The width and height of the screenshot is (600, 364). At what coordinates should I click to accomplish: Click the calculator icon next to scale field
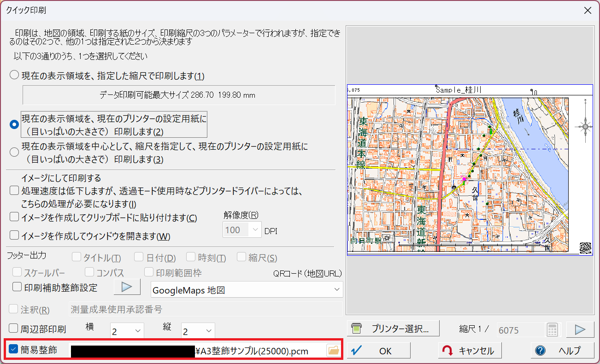pos(552,330)
